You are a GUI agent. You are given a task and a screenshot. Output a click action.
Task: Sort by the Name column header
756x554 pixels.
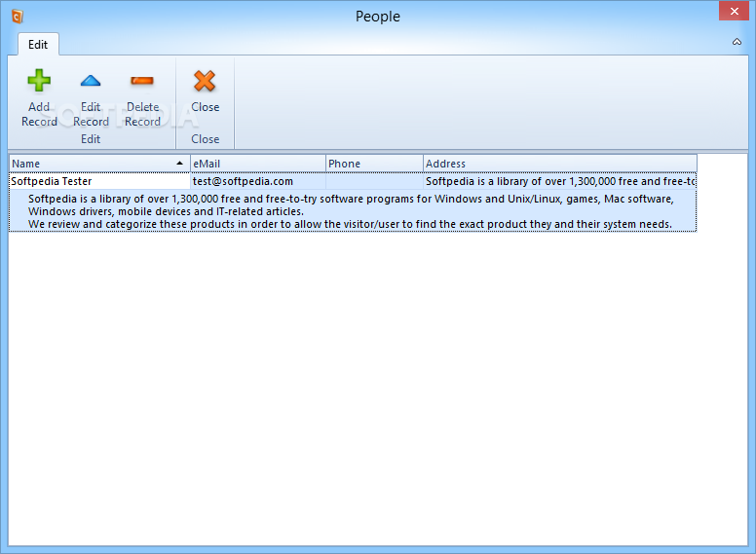(99, 164)
